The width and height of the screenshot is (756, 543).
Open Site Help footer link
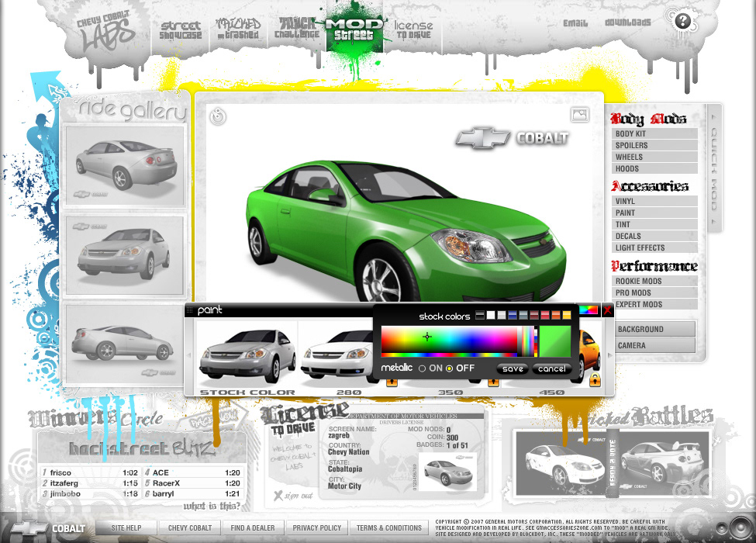[x=126, y=528]
